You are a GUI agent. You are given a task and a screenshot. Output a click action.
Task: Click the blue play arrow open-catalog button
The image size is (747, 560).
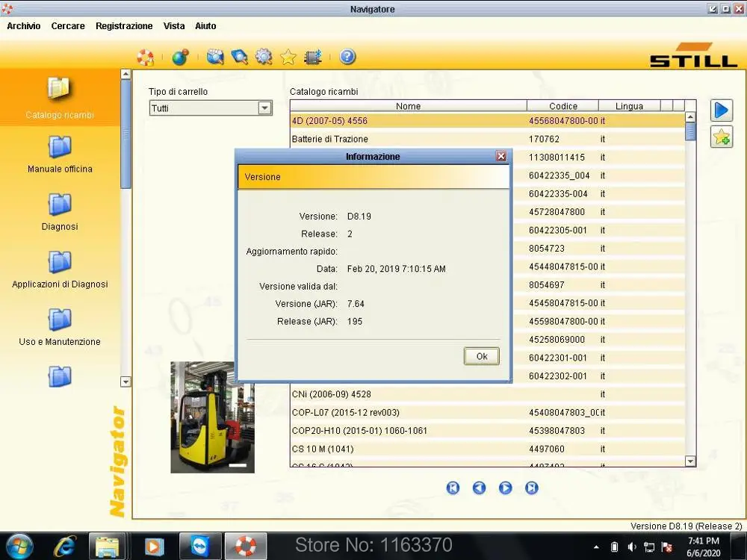(722, 111)
